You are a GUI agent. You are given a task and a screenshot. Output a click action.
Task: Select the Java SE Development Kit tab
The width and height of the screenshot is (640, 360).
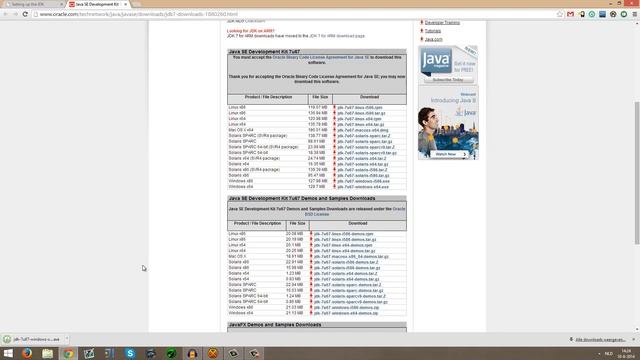tap(96, 4)
